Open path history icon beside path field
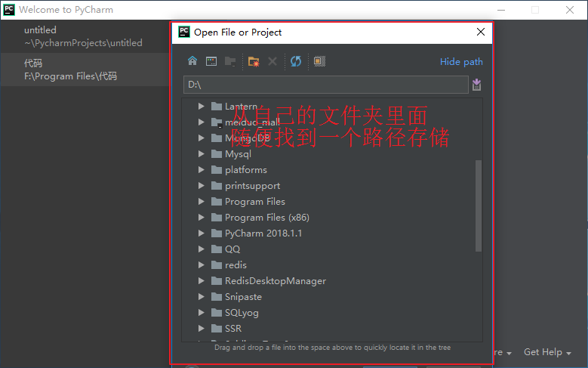 pyautogui.click(x=476, y=85)
